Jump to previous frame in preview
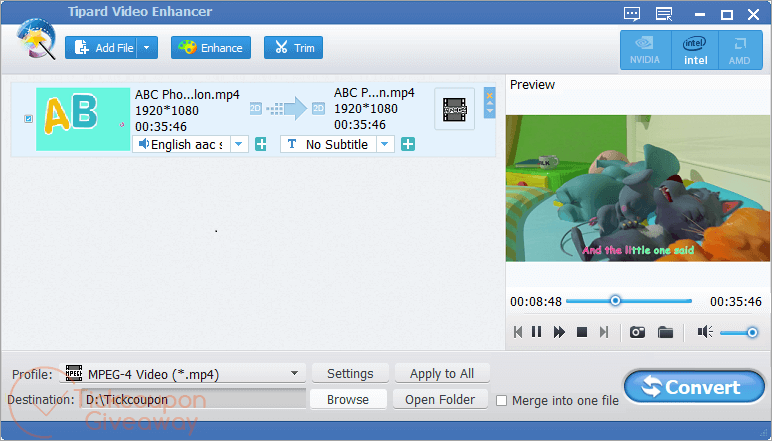This screenshot has width=772, height=441. [x=517, y=332]
